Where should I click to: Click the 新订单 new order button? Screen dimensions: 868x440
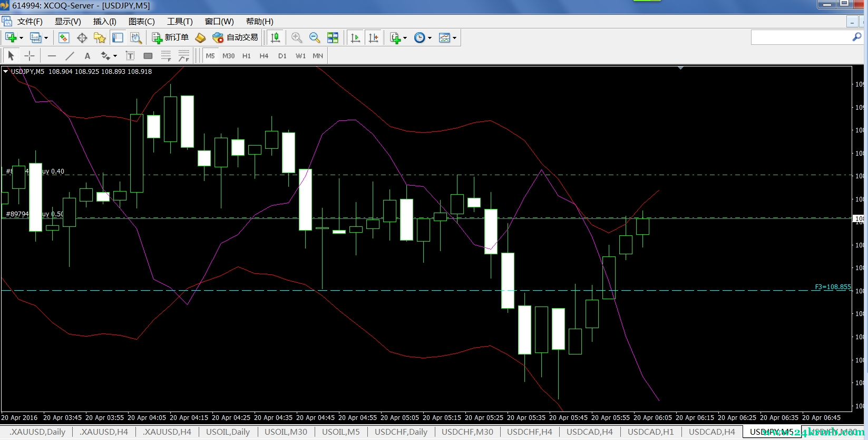(170, 37)
